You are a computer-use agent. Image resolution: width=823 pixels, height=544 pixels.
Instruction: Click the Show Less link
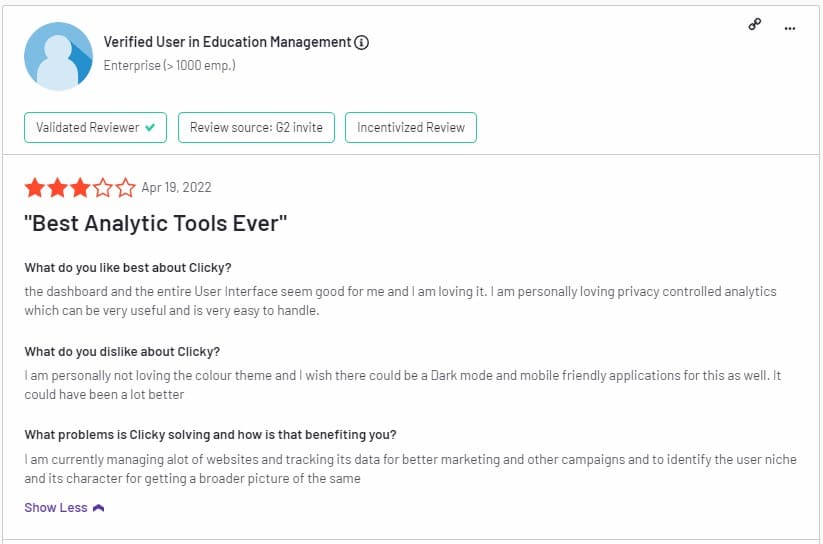coord(56,508)
